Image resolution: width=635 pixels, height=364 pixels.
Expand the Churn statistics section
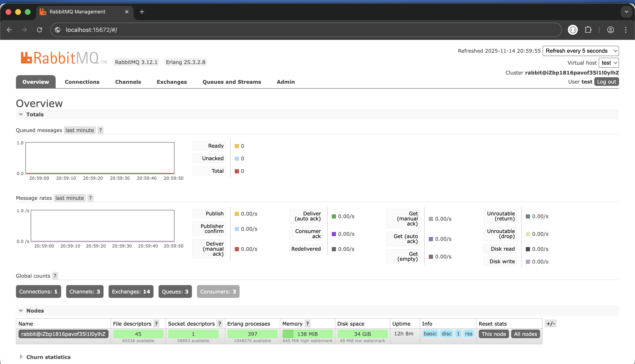48,357
